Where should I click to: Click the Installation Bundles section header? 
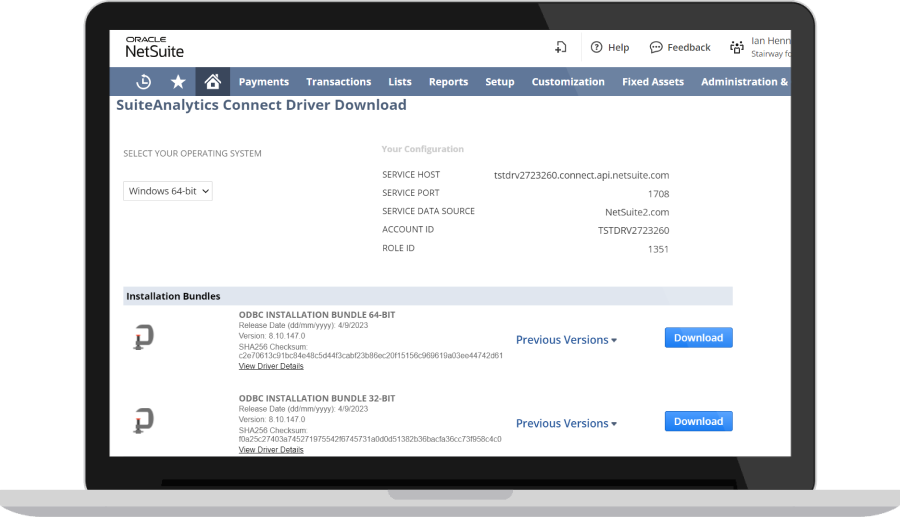[x=428, y=296]
